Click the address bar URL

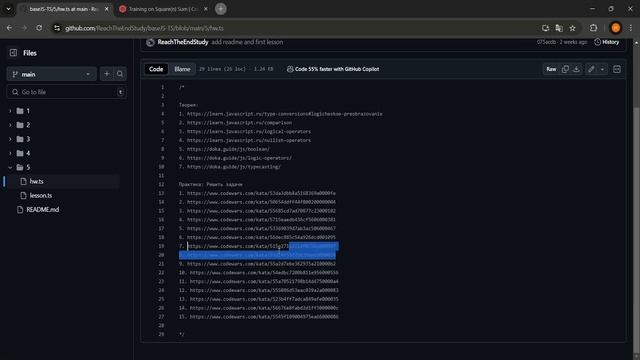(144, 28)
